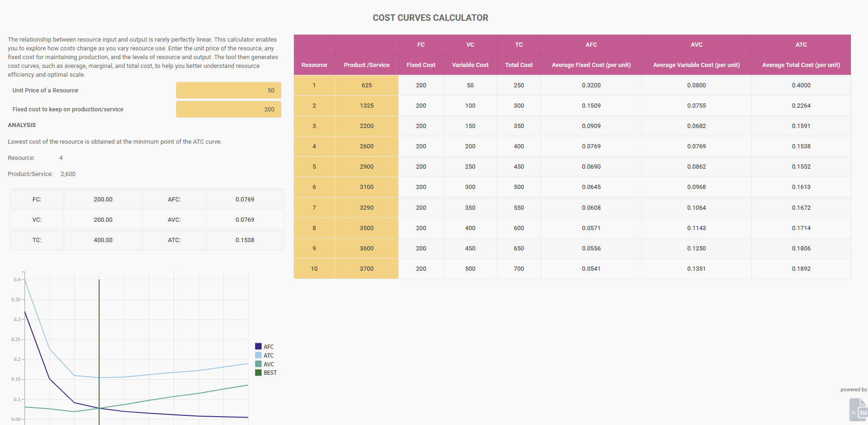The width and height of the screenshot is (868, 425).
Task: Click the COST CURVES CALCULATOR title
Action: (431, 18)
